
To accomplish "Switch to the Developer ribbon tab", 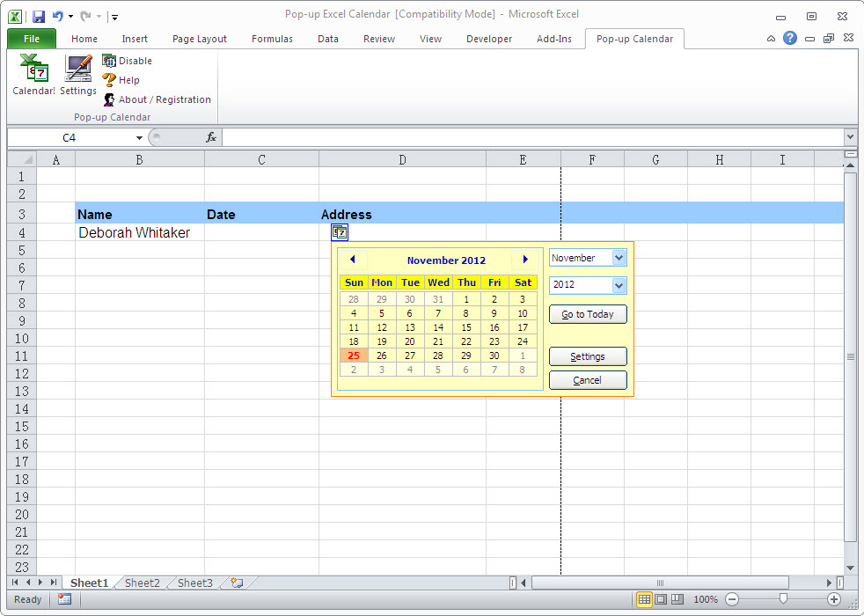I will pyautogui.click(x=489, y=39).
